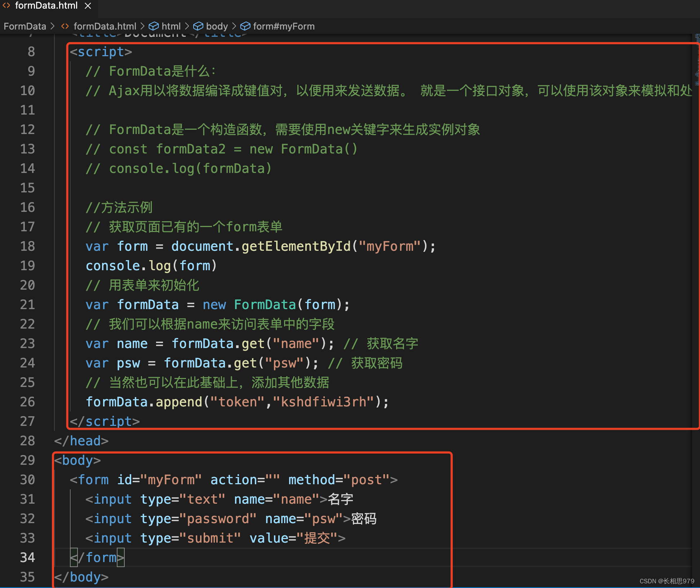
Task: Click line number 34 in the gutter
Action: pyautogui.click(x=27, y=557)
